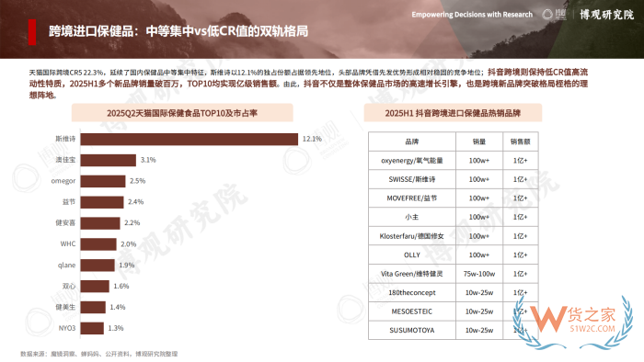
Task: Click the 180theconcept table cell
Action: [x=412, y=293]
